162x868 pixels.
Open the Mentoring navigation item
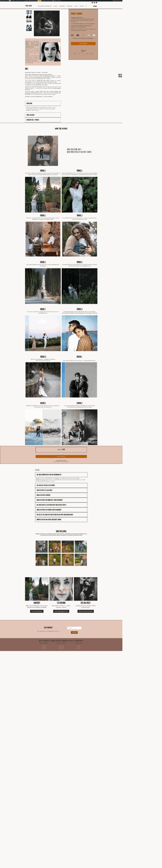pyautogui.click(x=62, y=6)
